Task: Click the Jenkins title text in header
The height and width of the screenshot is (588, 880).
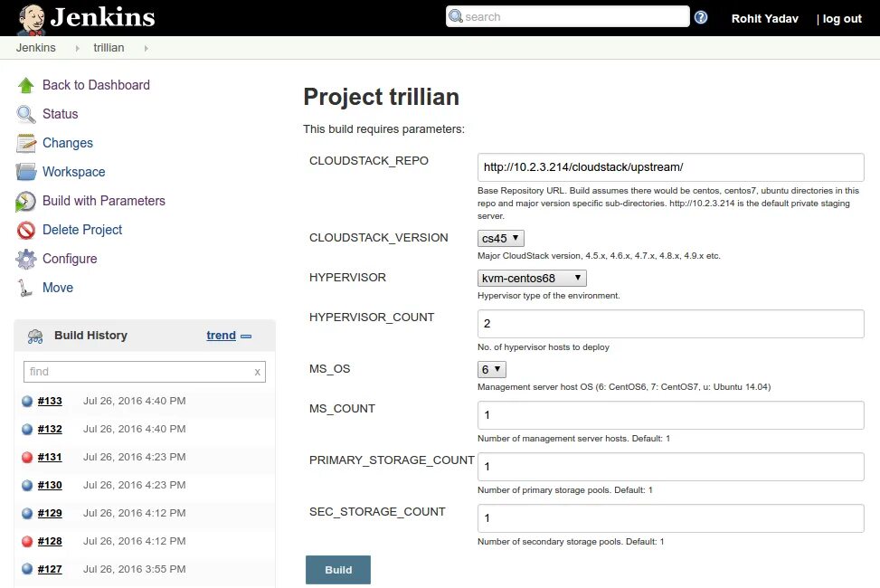Action: pyautogui.click(x=103, y=17)
